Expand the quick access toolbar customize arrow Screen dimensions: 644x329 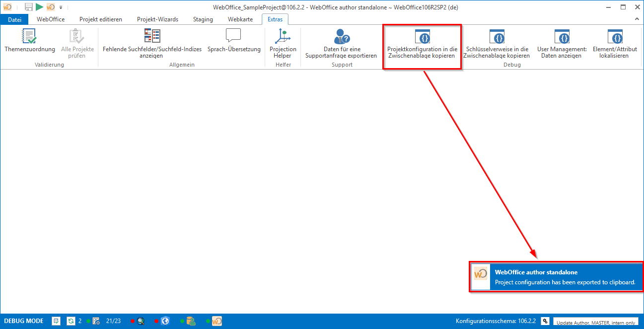tap(61, 7)
